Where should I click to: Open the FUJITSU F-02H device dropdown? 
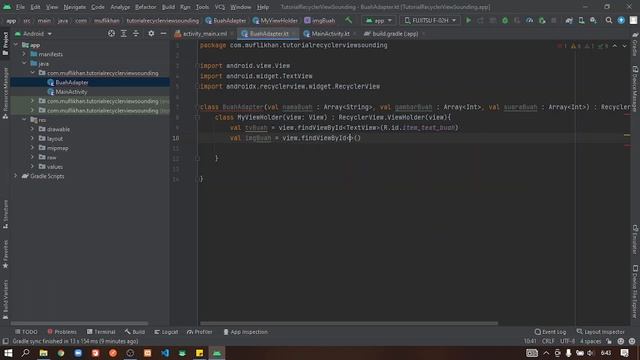[x=430, y=20]
